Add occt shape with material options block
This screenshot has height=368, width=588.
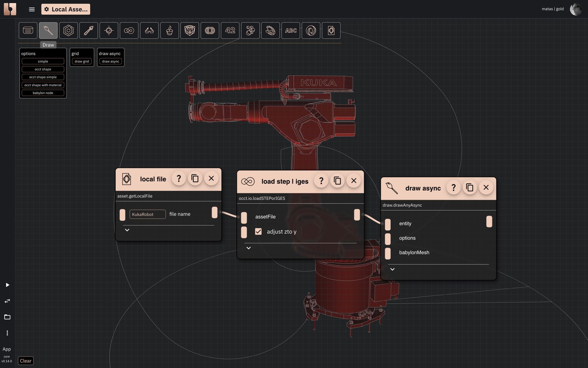(43, 85)
